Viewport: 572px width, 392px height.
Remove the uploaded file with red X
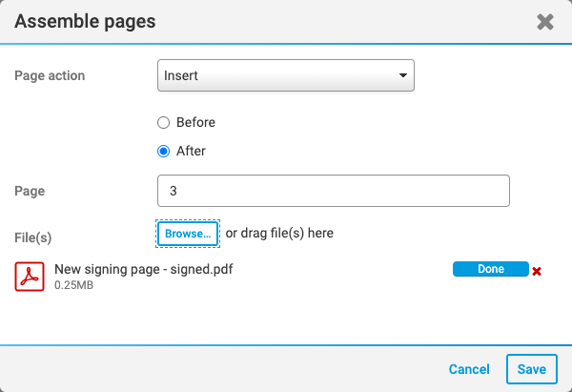coord(537,271)
